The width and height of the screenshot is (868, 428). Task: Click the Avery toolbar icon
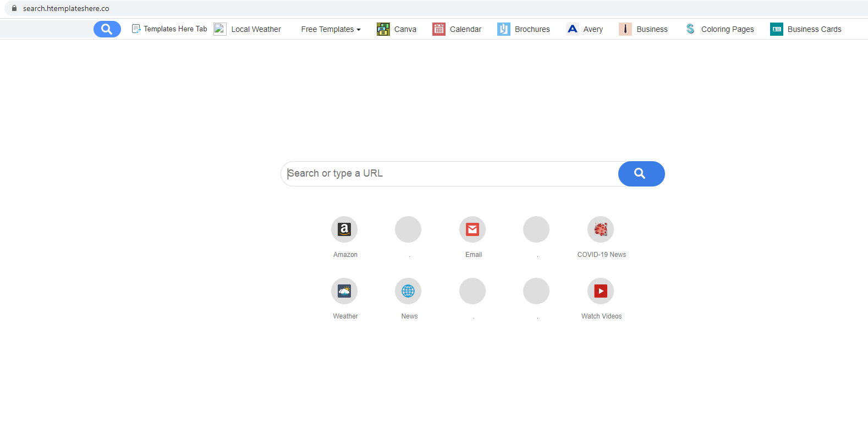(572, 29)
